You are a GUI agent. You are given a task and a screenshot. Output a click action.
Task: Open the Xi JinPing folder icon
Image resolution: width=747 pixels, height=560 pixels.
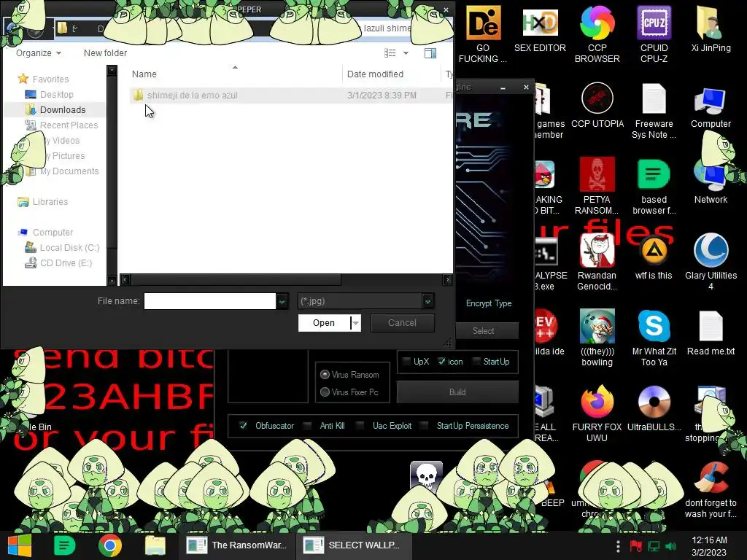pos(711,29)
